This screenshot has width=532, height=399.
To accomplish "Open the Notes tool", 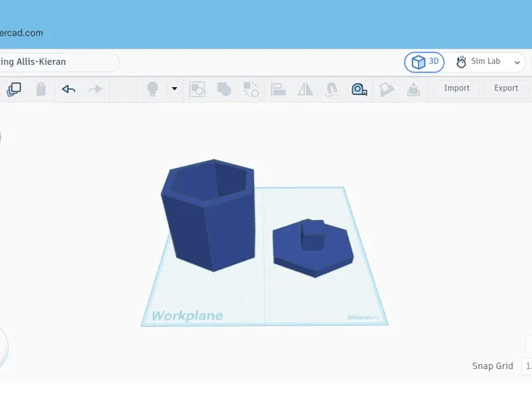I will pos(387,89).
